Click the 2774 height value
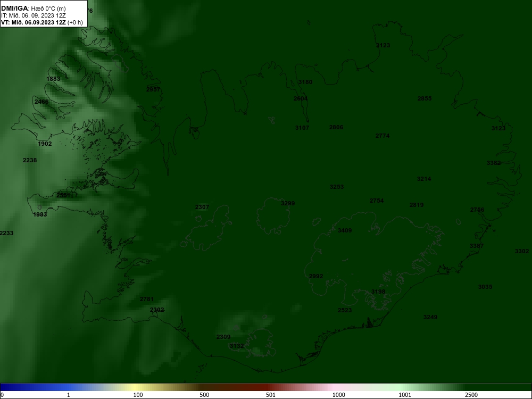The width and height of the screenshot is (532, 399). 383,136
